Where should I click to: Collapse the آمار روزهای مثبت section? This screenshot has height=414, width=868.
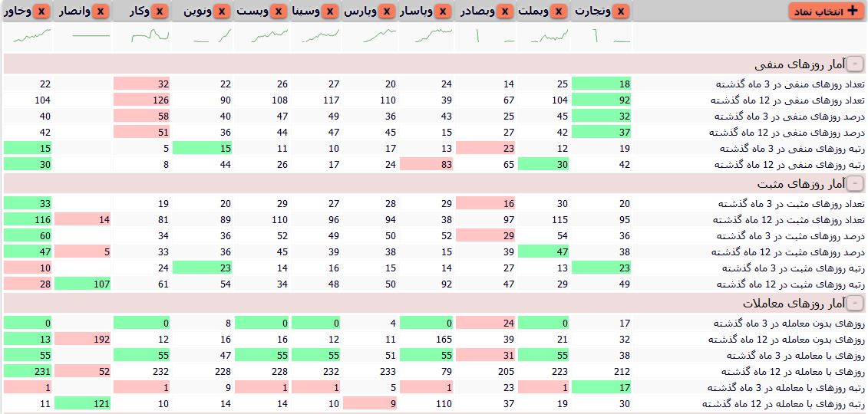click(x=856, y=184)
